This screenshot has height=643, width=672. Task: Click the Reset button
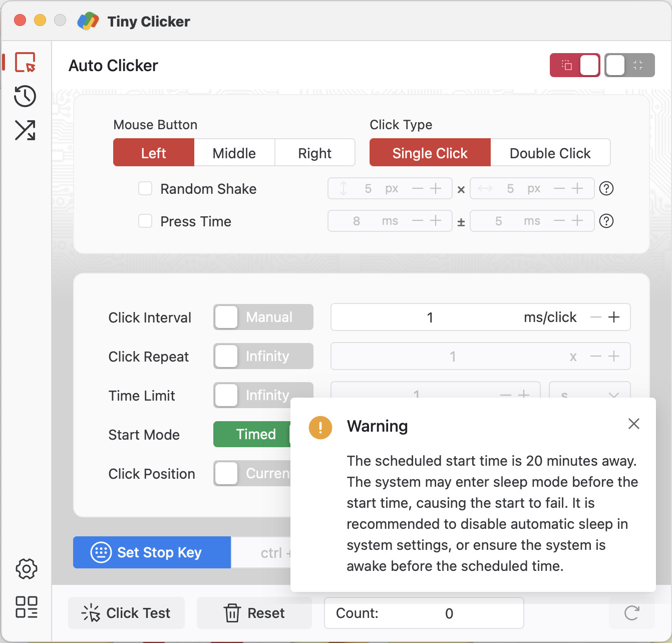tap(254, 613)
